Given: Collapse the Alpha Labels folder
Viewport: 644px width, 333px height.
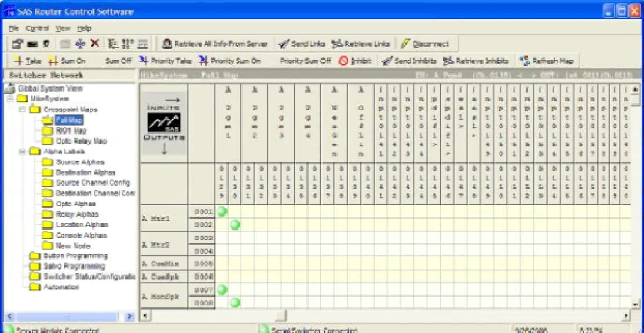Looking at the screenshot, I should [23, 151].
